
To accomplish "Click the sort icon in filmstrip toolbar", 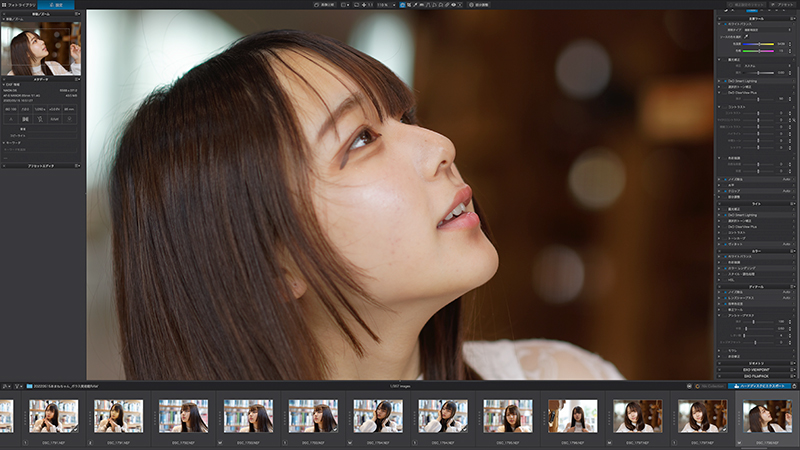I will 6,386.
